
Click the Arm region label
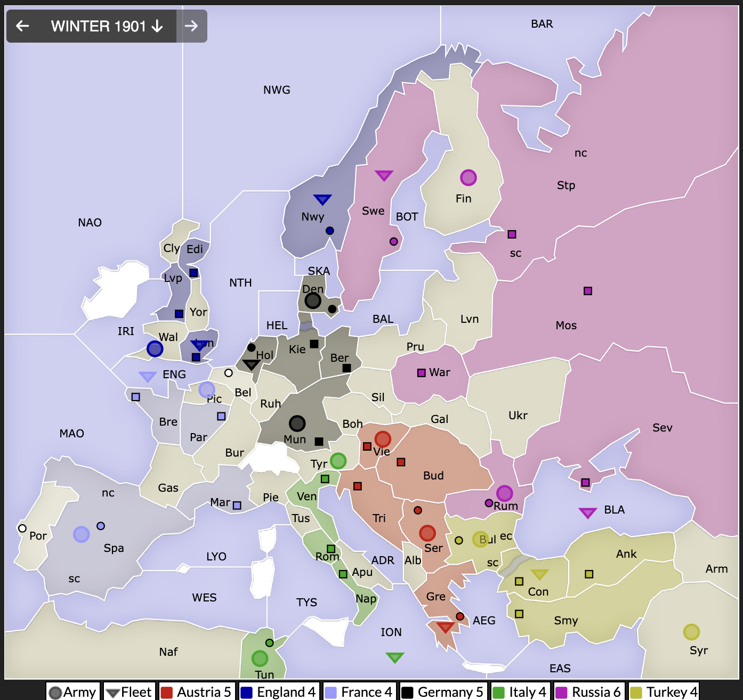[x=716, y=568]
